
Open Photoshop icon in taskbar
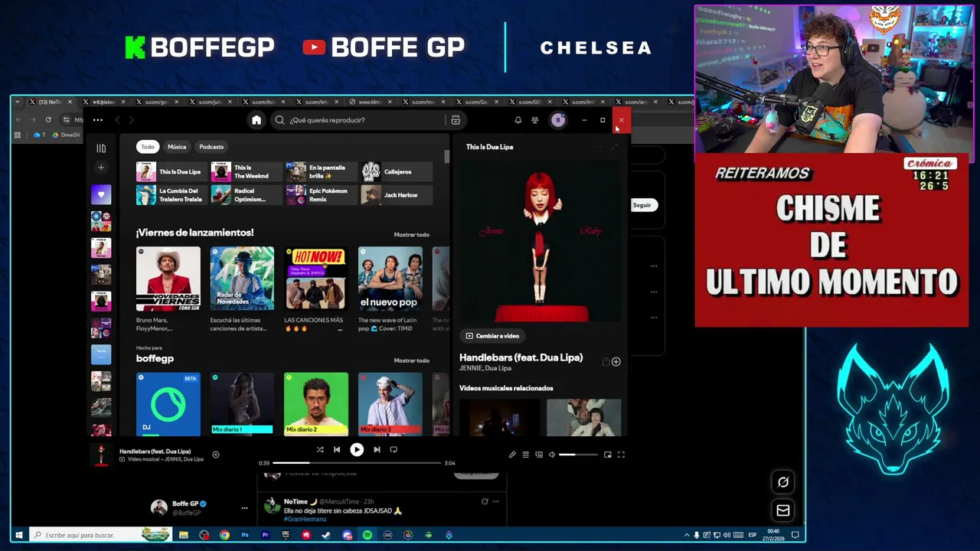(x=245, y=535)
